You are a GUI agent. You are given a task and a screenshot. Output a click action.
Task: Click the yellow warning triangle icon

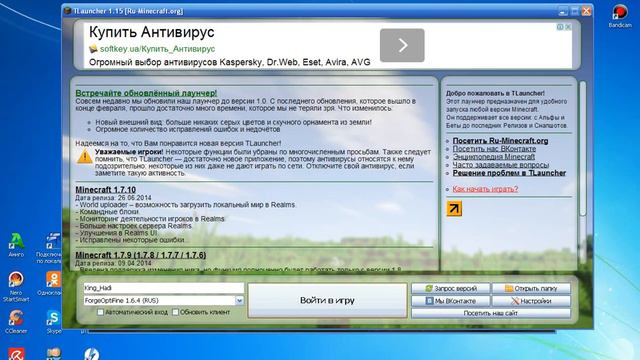pos(84,157)
